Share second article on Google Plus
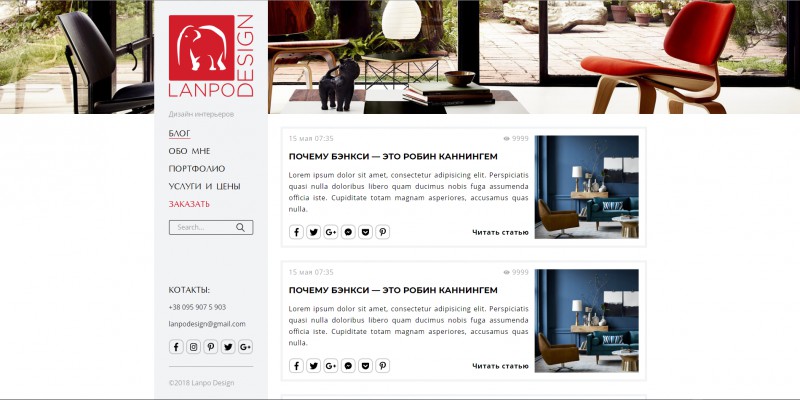The width and height of the screenshot is (800, 400). pos(331,366)
